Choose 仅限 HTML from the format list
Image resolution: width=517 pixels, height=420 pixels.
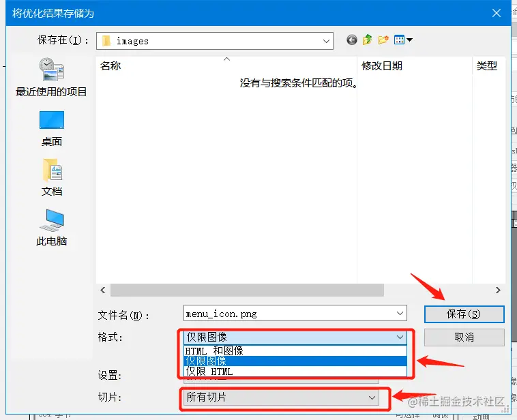[x=295, y=371]
